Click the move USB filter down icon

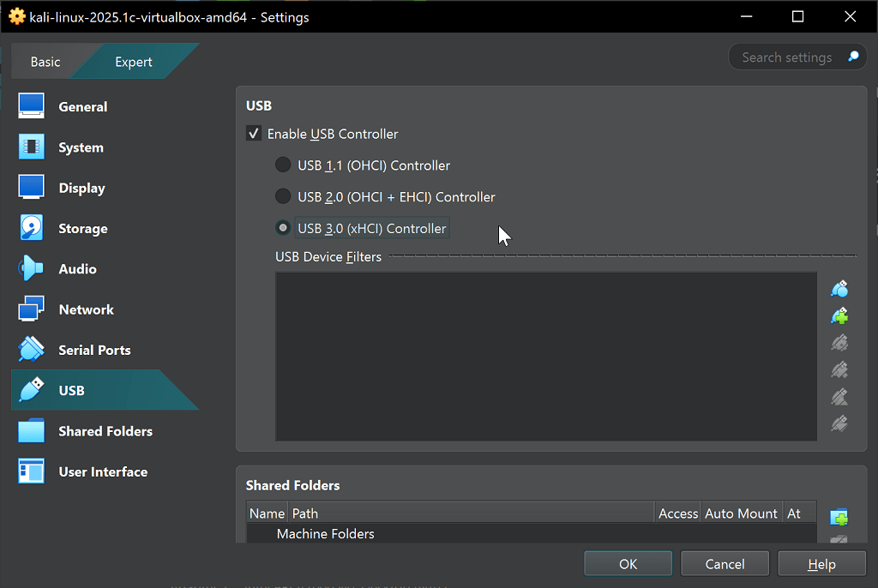(839, 424)
